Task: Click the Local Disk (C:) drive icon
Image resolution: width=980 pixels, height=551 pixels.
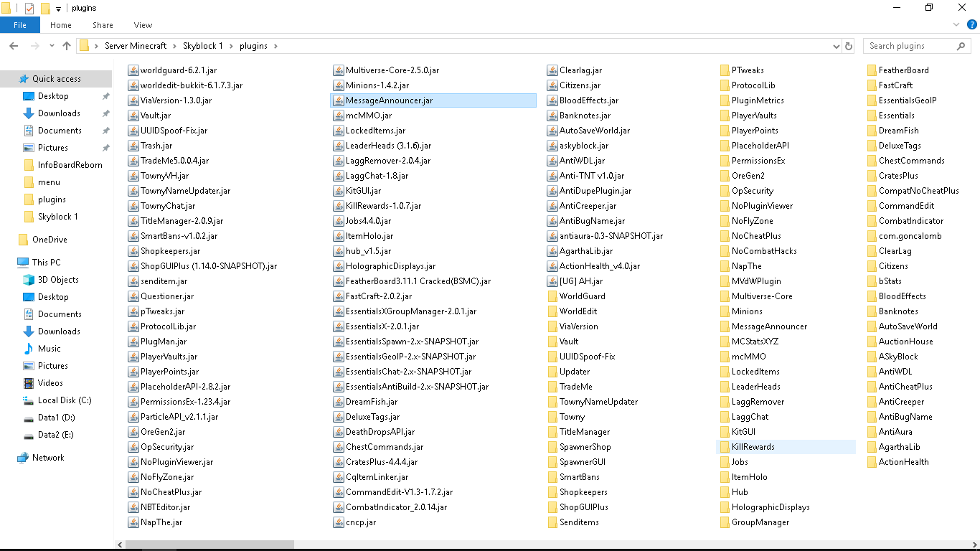Action: (x=29, y=400)
